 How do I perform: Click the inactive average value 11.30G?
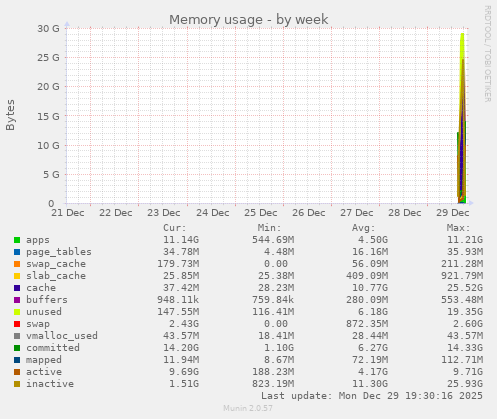[370, 384]
